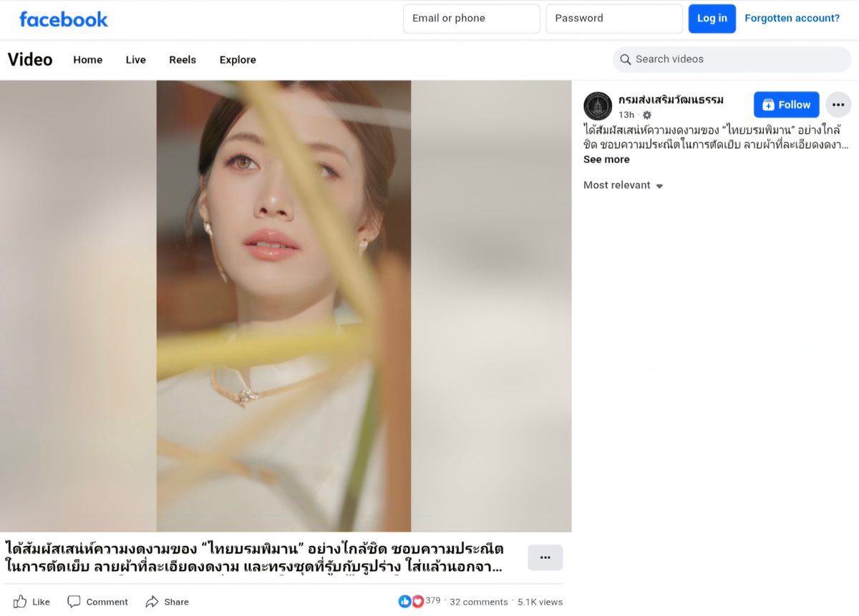Focus the Password field
The width and height of the screenshot is (859, 616).
coord(614,19)
